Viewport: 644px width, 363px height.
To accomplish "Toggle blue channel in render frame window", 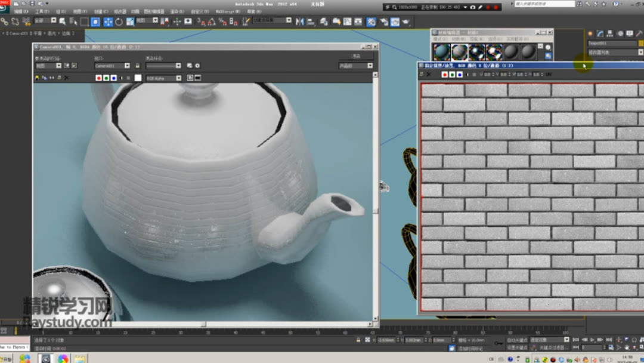I will click(113, 78).
